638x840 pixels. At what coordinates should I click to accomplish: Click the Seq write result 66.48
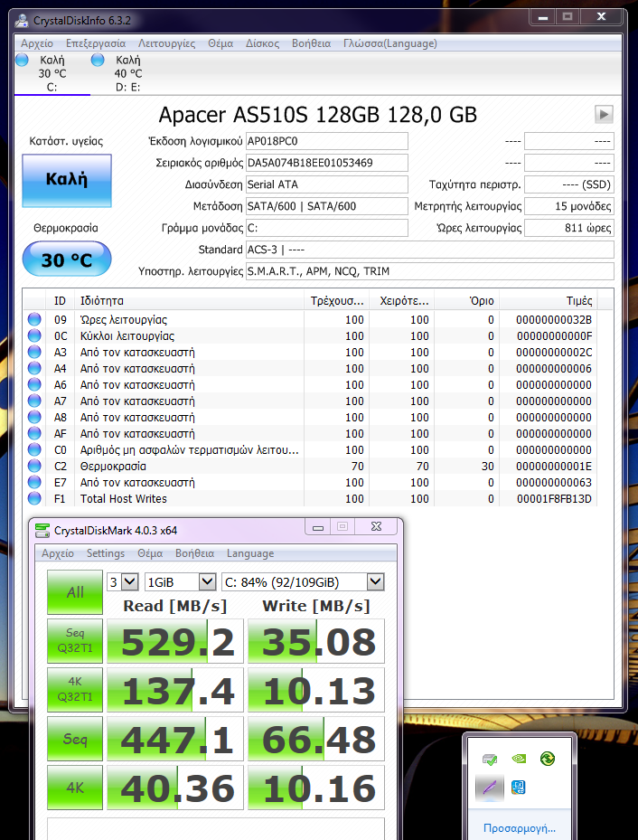pos(315,739)
